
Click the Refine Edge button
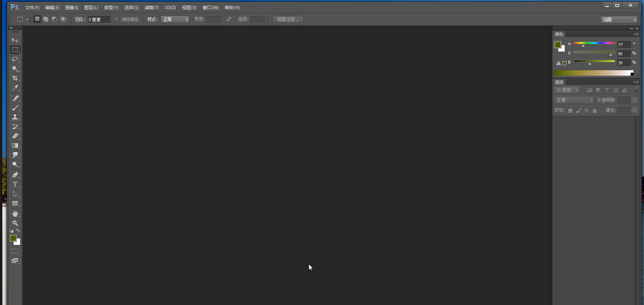(x=288, y=19)
